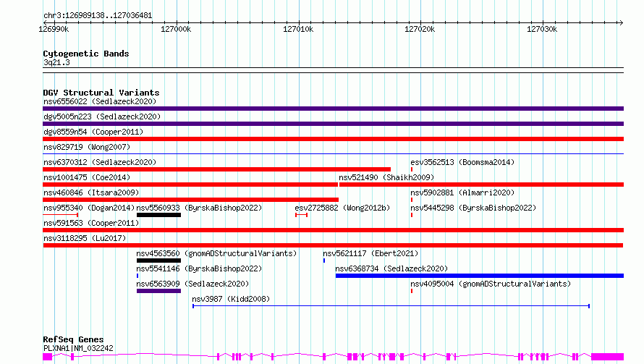This screenshot has width=644, height=364.
Task: Click the 127000k ruler position label
Action: pyautogui.click(x=176, y=29)
